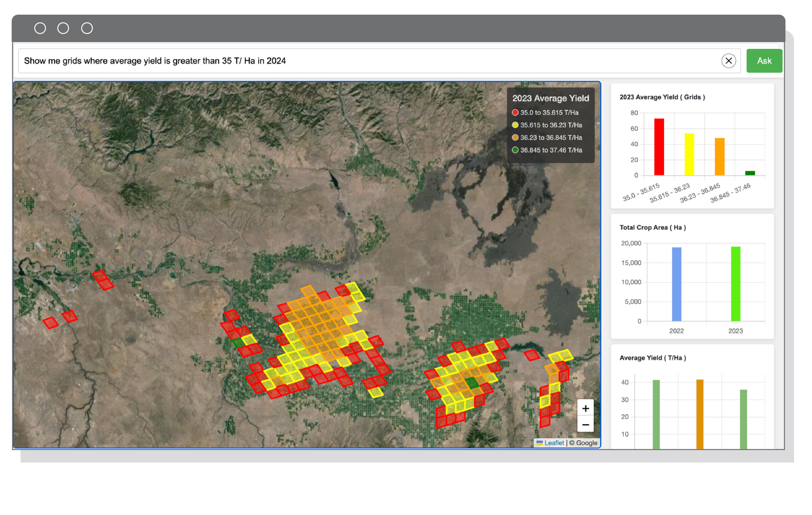Image resolution: width=812 pixels, height=515 pixels.
Task: Zoom out the map with minus button
Action: click(585, 425)
